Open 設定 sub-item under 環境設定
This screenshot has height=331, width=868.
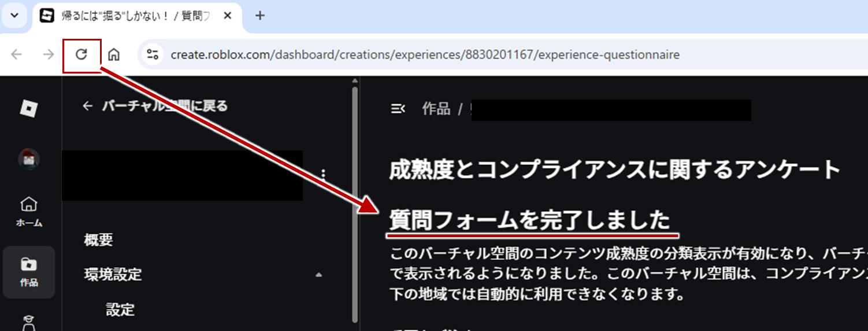[120, 310]
